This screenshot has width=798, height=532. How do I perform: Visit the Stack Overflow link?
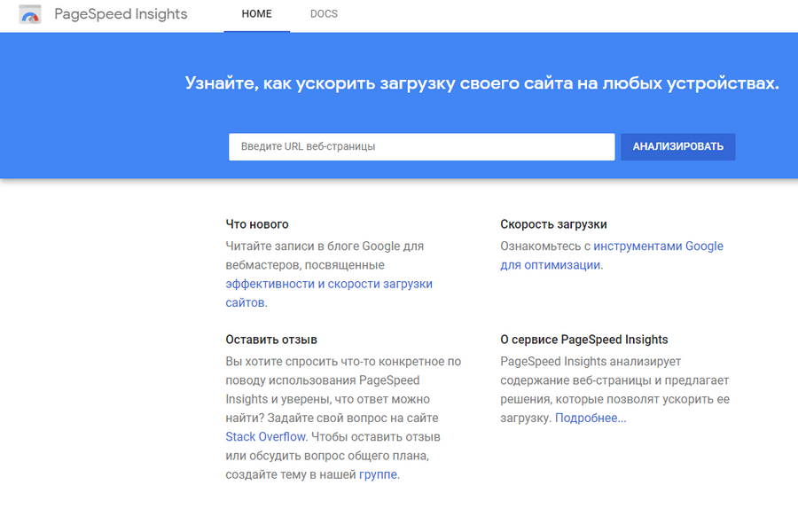265,437
